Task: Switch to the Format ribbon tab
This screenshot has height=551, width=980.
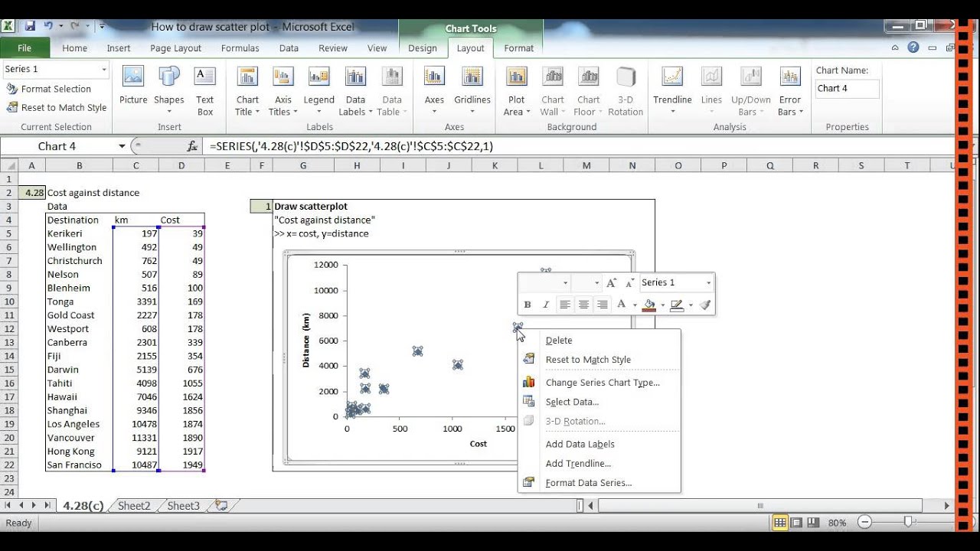Action: click(518, 47)
